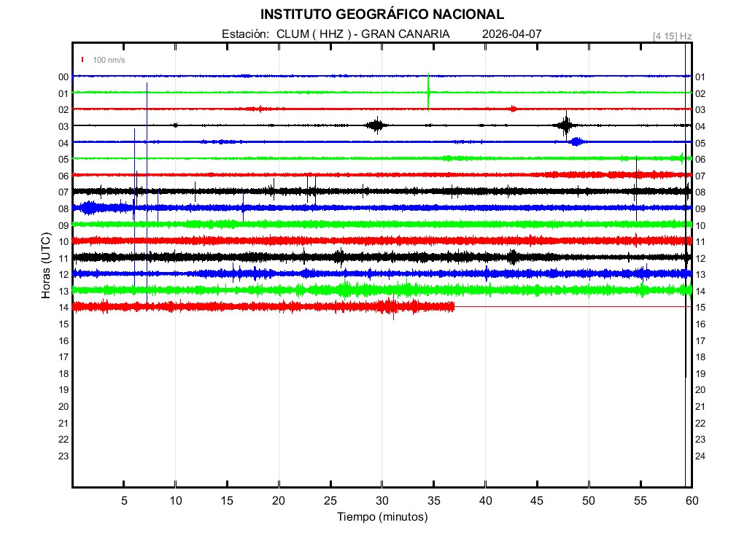Click the INSTITUTO GEOGRÁFICO NACIONAL title
Viewport: 747px width, 560px height.
(x=382, y=15)
